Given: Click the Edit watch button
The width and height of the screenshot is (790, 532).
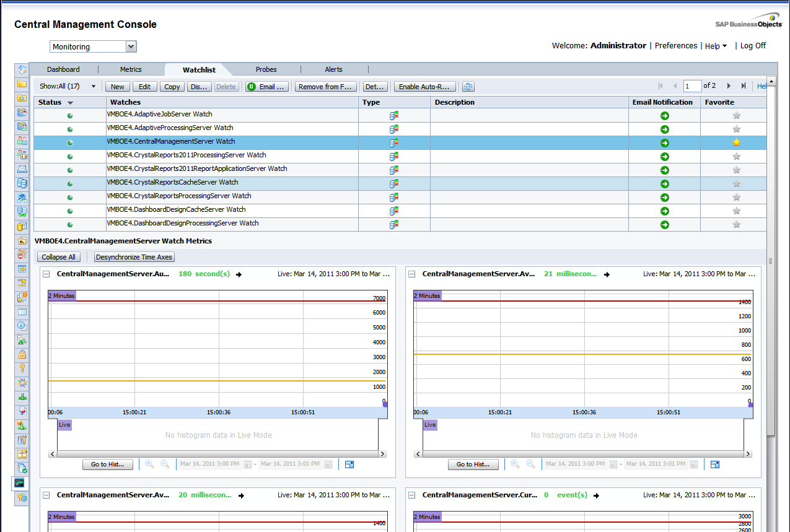Looking at the screenshot, I should tap(144, 87).
